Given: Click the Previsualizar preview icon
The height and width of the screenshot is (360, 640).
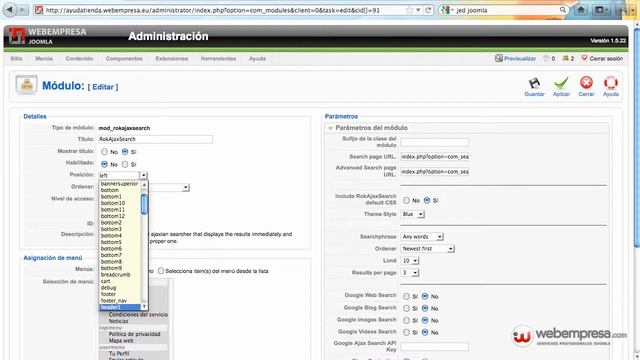Looking at the screenshot, I should [498, 58].
